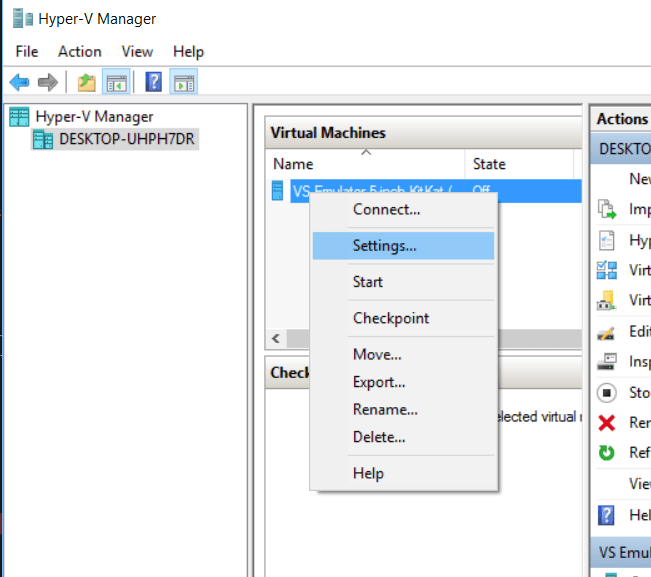Viewport: 651px width, 577px height.
Task: Click the Actions pane title
Action: tap(622, 119)
